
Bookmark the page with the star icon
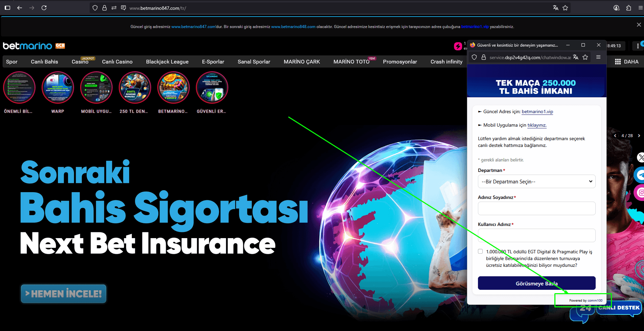[565, 8]
